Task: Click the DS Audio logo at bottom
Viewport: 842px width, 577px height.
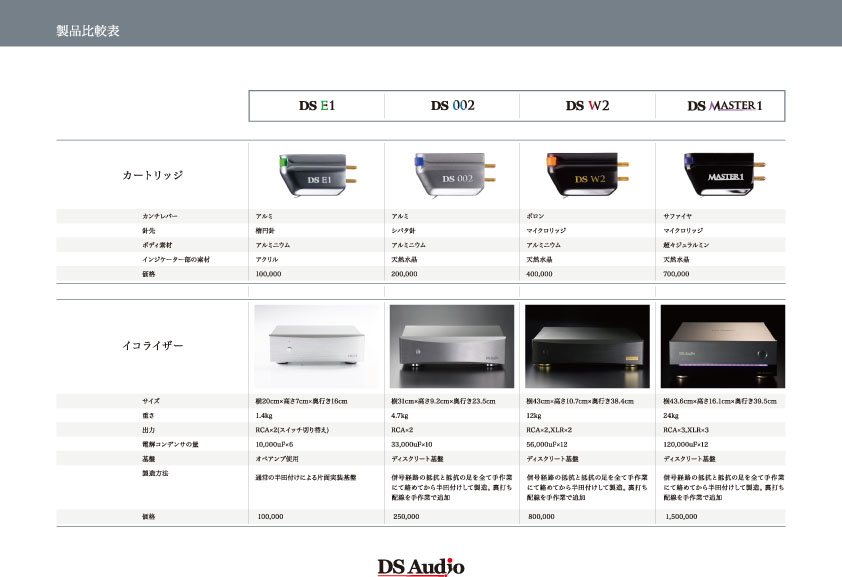Action: [421, 567]
